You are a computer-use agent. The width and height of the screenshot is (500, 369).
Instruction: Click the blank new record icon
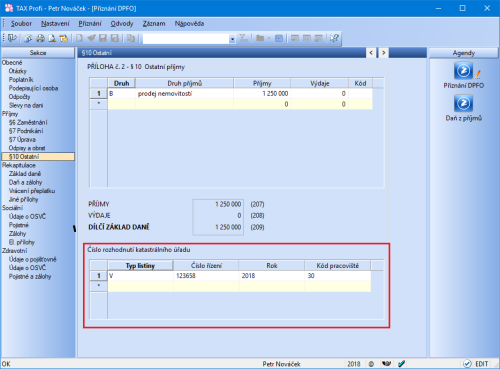(x=79, y=38)
